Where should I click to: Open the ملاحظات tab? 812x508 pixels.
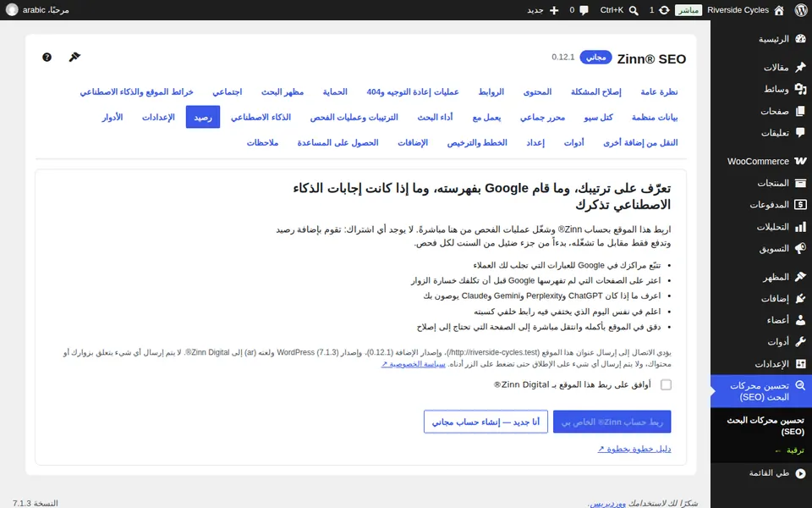click(262, 142)
